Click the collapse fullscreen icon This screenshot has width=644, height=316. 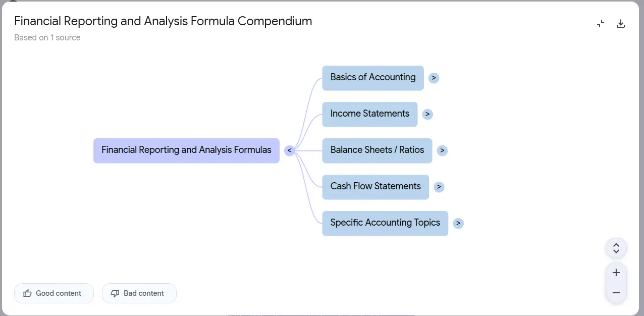click(x=601, y=24)
